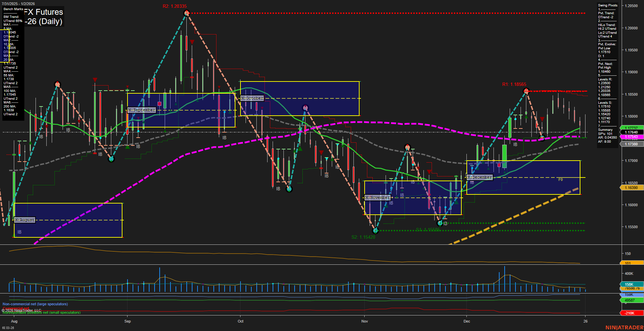644x331 pixels.
Task: Click the maroon down triangle left of the September box
Action: pyautogui.click(x=95, y=79)
